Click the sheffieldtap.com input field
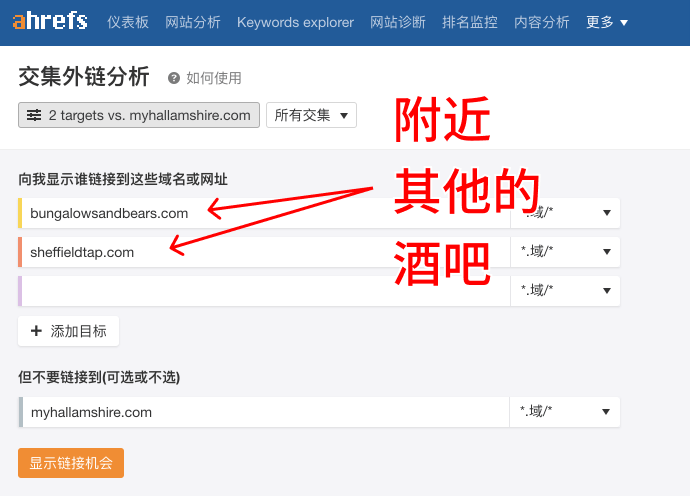The height and width of the screenshot is (496, 690). coord(266,252)
